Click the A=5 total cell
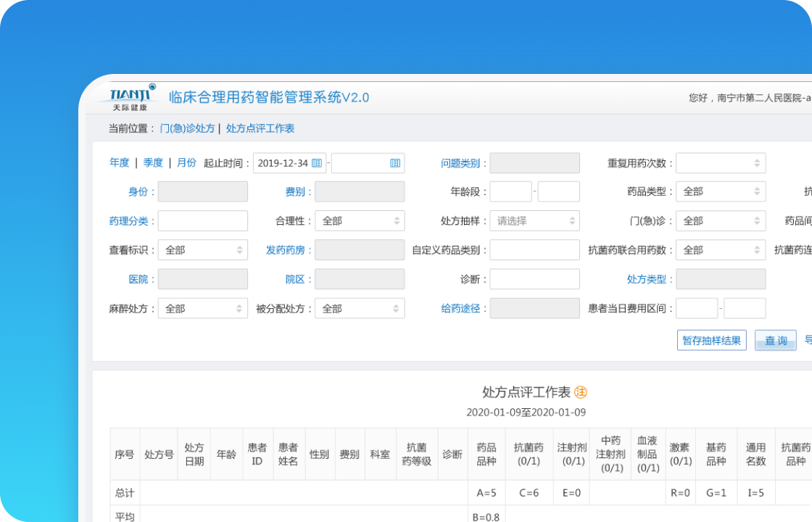This screenshot has height=522, width=812. coord(486,493)
